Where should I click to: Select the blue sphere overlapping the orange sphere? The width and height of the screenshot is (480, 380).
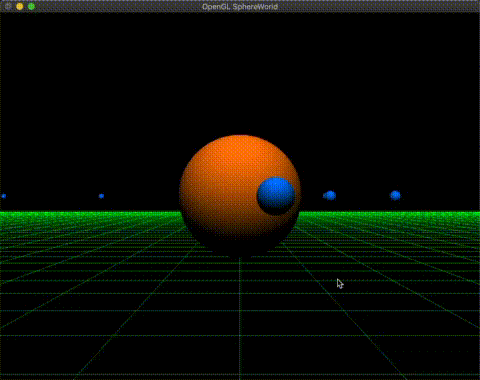pyautogui.click(x=276, y=196)
